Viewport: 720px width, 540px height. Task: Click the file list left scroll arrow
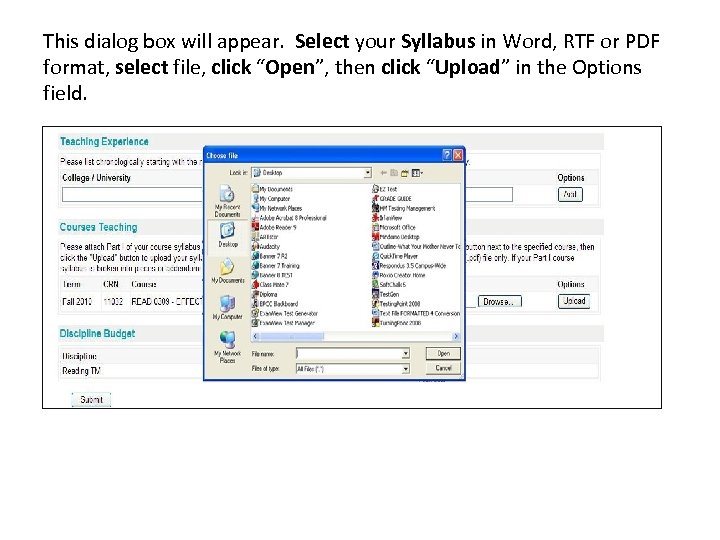255,337
